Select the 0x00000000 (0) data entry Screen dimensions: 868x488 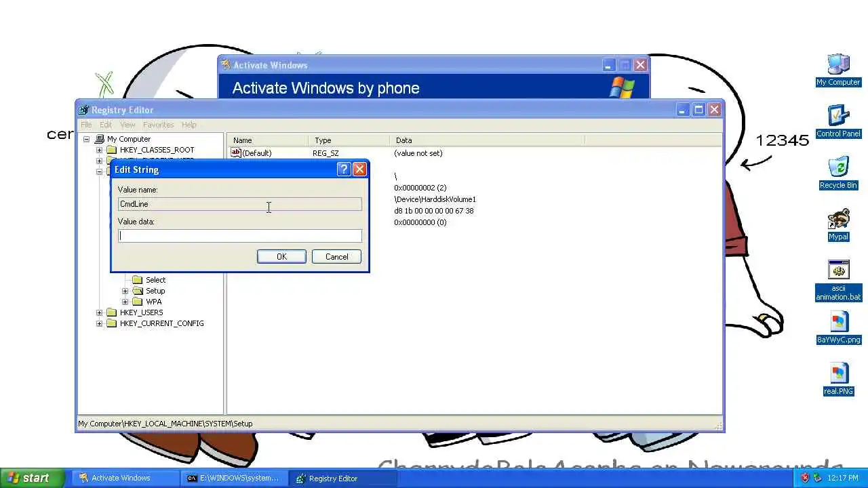(420, 222)
